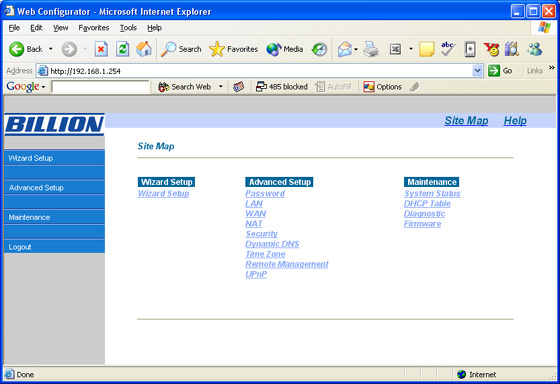The height and width of the screenshot is (384, 560).
Task: Click the Google toolbar AutoFill button
Action: (x=334, y=87)
